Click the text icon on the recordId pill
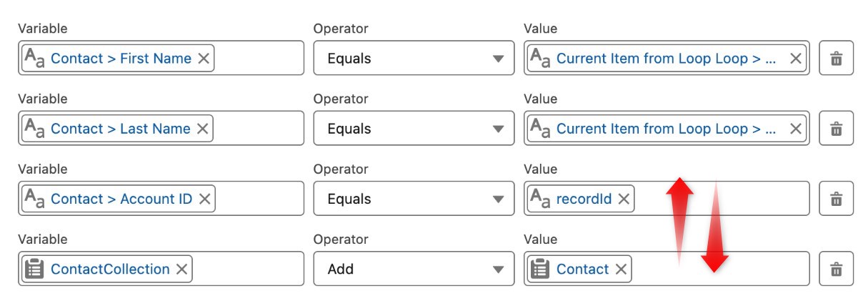 coord(540,199)
